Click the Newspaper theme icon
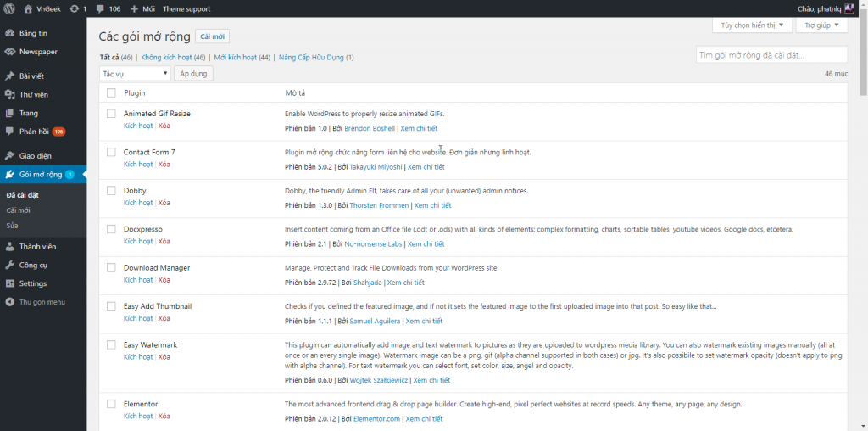868x431 pixels. click(9, 52)
